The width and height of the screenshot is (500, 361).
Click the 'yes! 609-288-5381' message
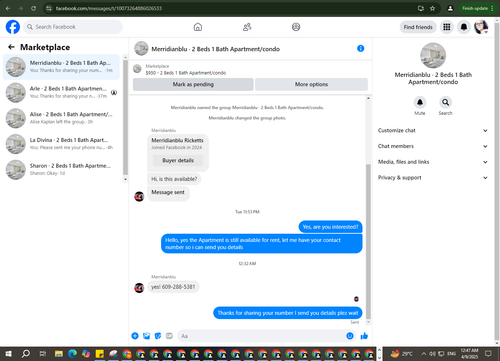[x=173, y=287]
